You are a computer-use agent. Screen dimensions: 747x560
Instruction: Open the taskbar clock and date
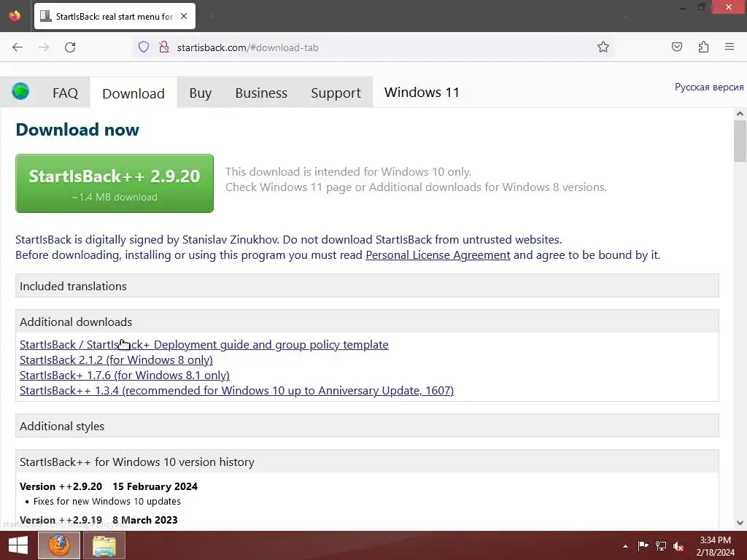(x=716, y=546)
